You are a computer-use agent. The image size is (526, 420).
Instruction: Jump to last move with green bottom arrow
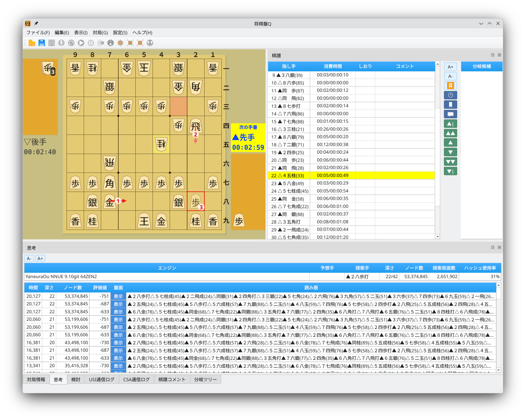click(450, 171)
